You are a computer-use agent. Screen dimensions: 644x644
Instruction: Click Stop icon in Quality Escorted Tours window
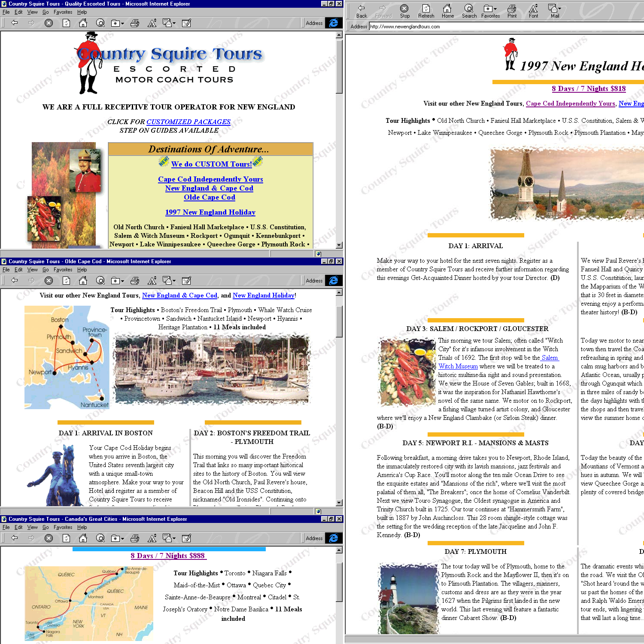[49, 23]
